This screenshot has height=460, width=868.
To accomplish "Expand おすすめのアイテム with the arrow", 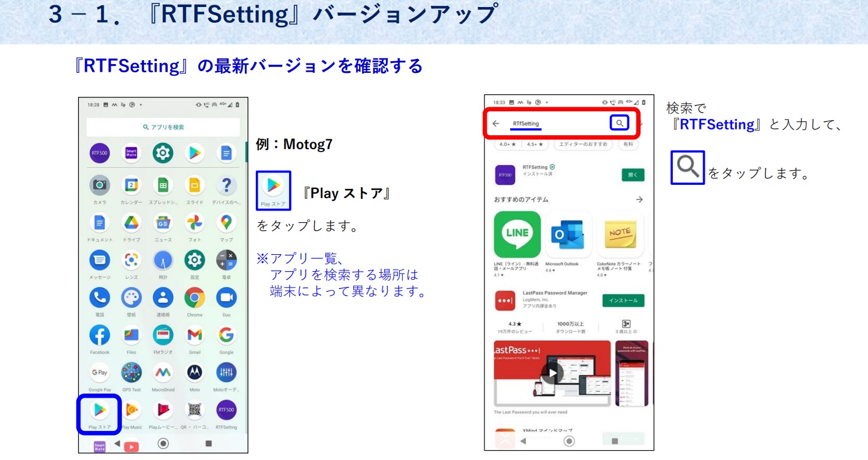I will pyautogui.click(x=639, y=199).
